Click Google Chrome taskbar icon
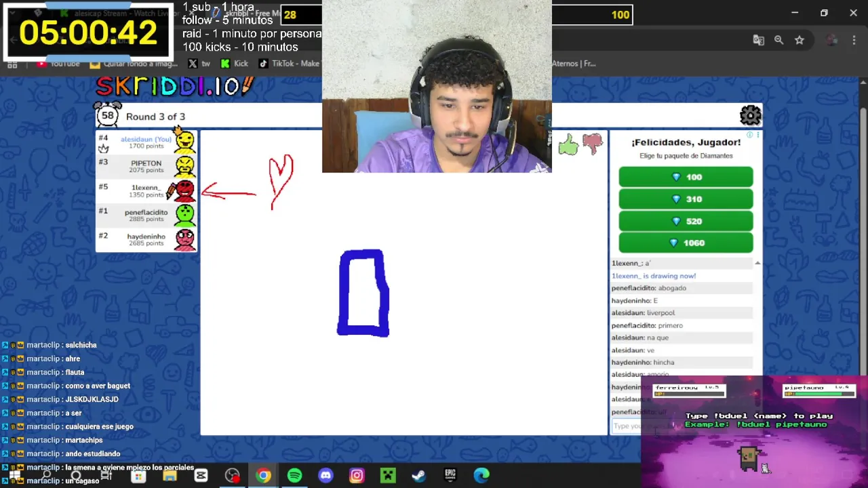868x488 pixels. click(263, 475)
